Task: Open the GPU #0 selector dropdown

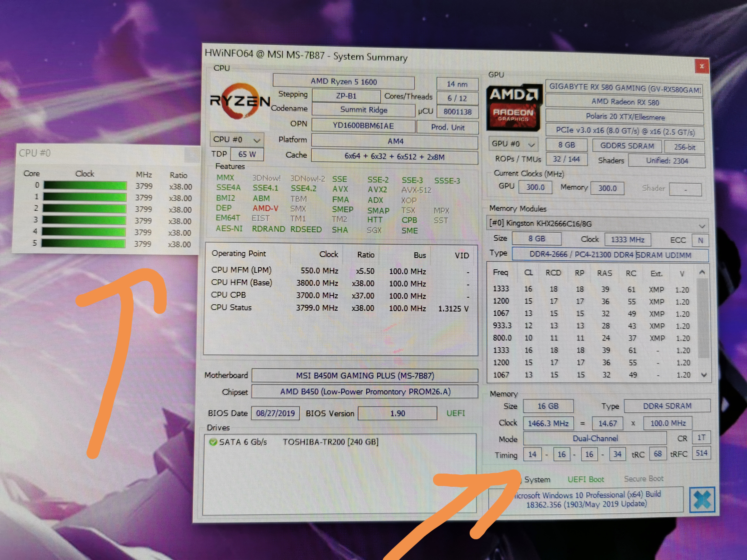Action: (x=513, y=144)
